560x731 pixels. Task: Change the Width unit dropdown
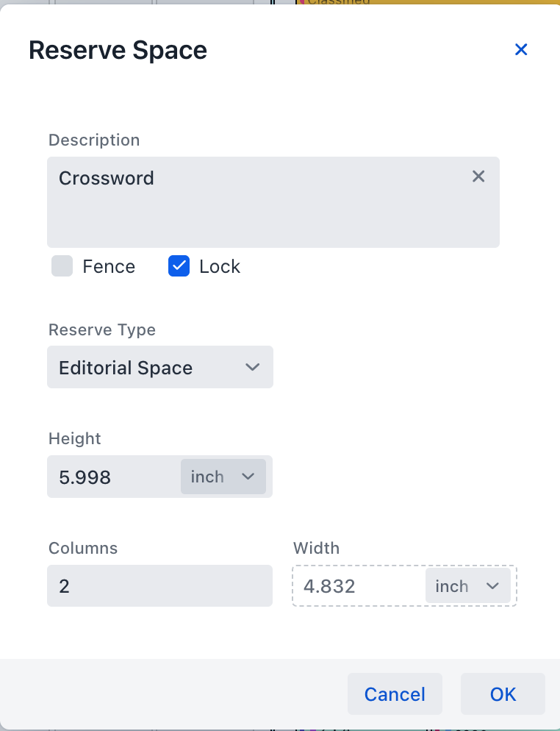(467, 585)
